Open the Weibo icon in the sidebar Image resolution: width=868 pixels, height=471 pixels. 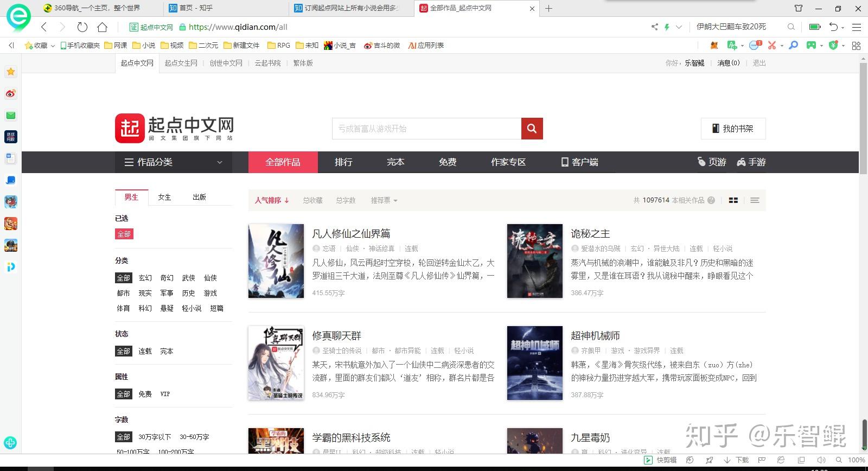10,93
